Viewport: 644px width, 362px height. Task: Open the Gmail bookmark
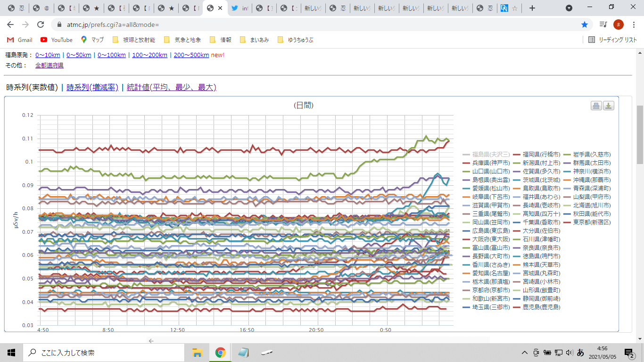[x=20, y=40]
